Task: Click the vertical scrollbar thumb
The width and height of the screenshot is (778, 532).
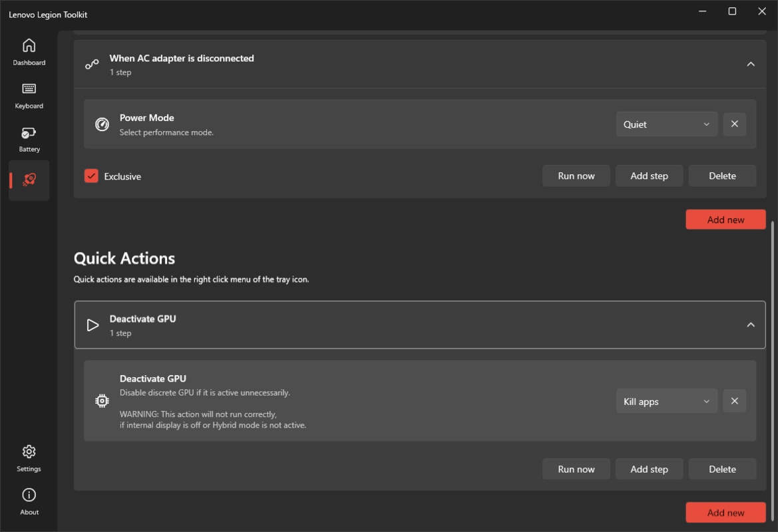Action: tap(773, 372)
